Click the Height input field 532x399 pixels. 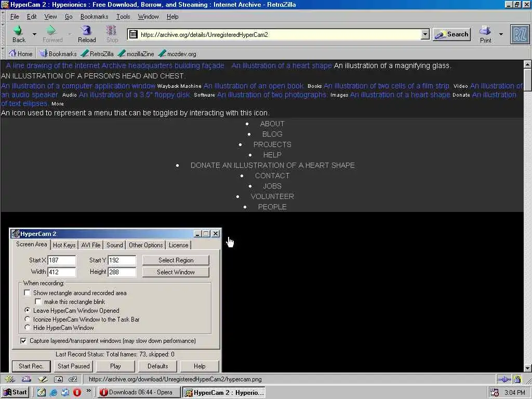tap(122, 272)
